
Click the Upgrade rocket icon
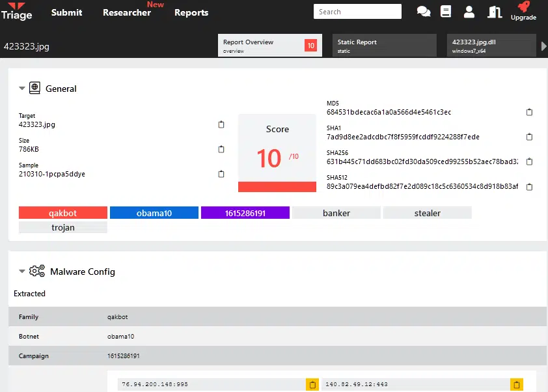tap(523, 8)
